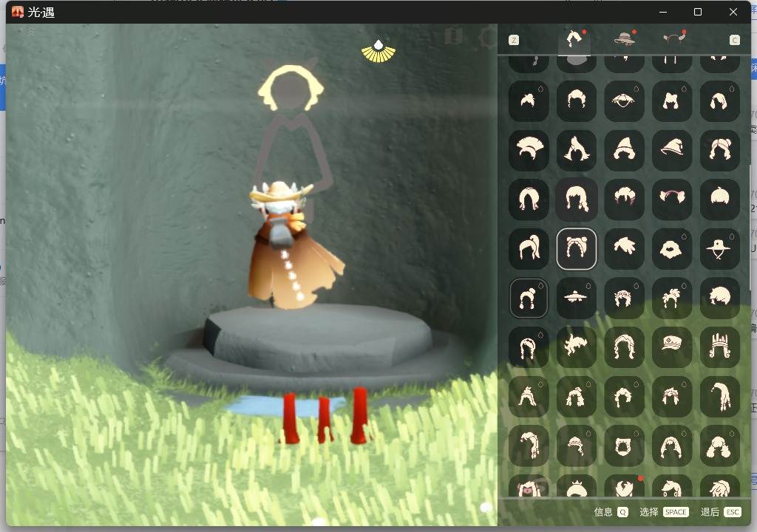Select the high ponytail hairstyle
Viewport: 757px width, 532px height.
pyautogui.click(x=529, y=248)
